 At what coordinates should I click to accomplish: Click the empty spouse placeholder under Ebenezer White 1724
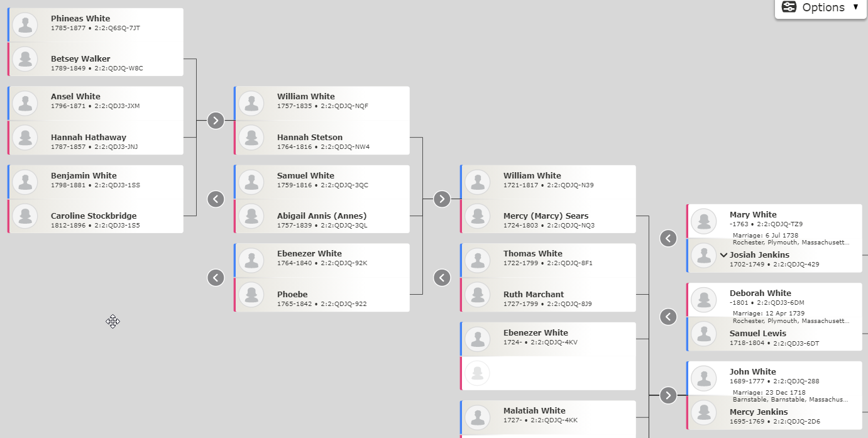pos(478,373)
